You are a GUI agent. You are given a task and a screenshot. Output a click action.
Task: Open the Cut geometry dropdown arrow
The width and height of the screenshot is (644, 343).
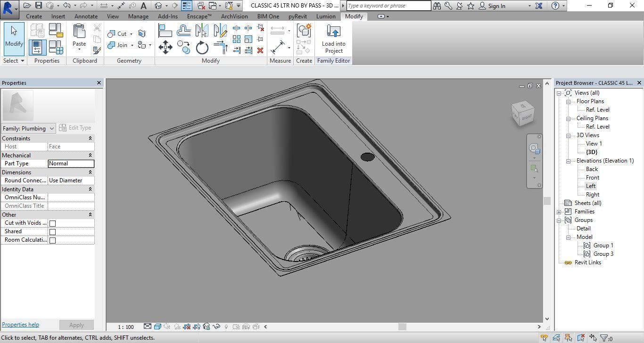131,34
